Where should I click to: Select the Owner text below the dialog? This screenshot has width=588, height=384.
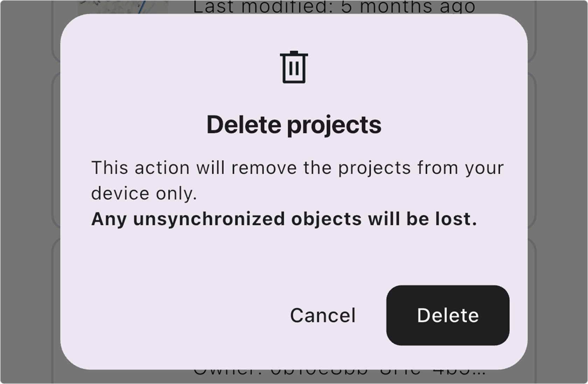339,375
